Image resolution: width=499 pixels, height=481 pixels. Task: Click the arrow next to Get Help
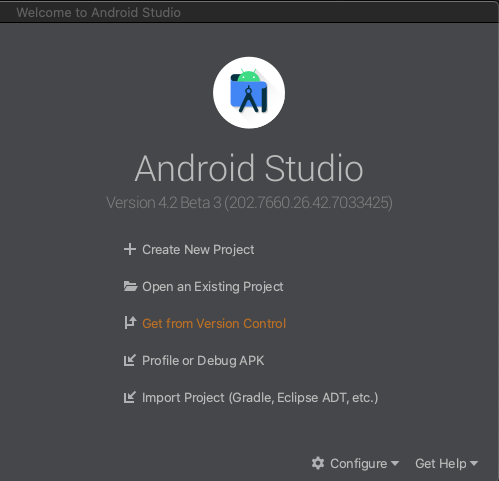click(474, 463)
